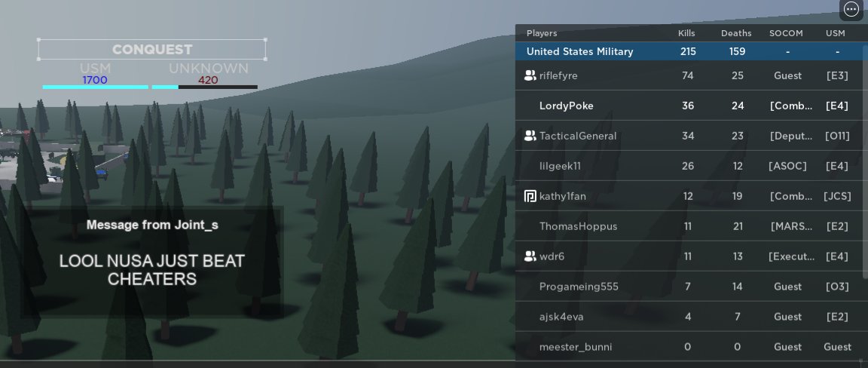Image resolution: width=868 pixels, height=368 pixels.
Task: Click wdr6's [Execut... SOCOM tag
Action: (x=791, y=256)
